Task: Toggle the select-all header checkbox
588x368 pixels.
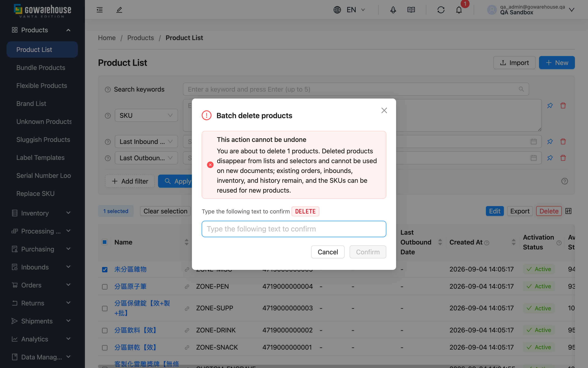Action: [x=105, y=242]
